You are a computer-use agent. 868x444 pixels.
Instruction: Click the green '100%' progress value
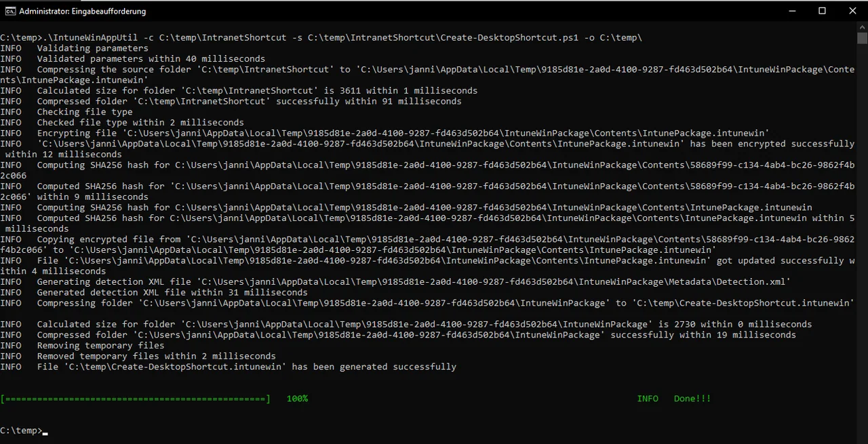pyautogui.click(x=297, y=399)
